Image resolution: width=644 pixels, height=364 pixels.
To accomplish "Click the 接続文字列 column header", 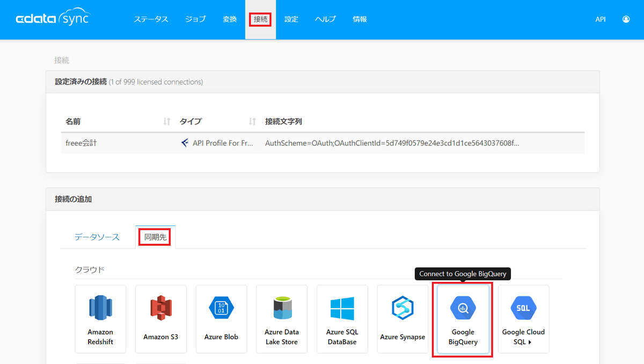I will coord(283,122).
